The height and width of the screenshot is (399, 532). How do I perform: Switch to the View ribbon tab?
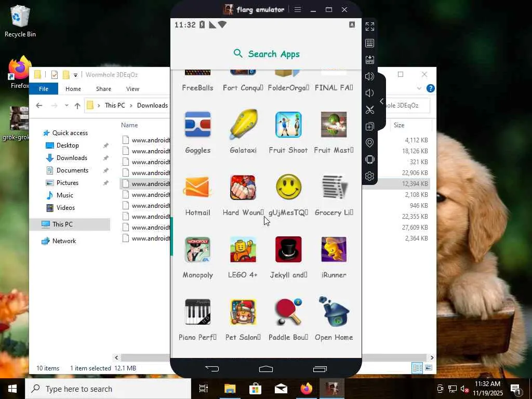(x=132, y=89)
